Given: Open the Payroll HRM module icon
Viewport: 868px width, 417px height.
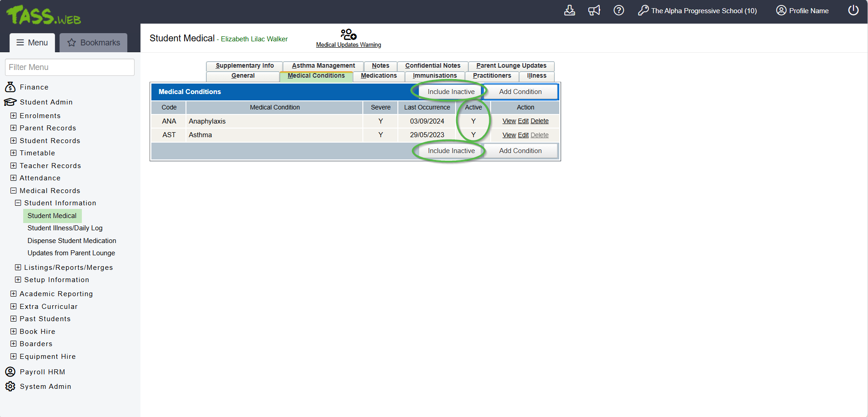Looking at the screenshot, I should coord(10,372).
